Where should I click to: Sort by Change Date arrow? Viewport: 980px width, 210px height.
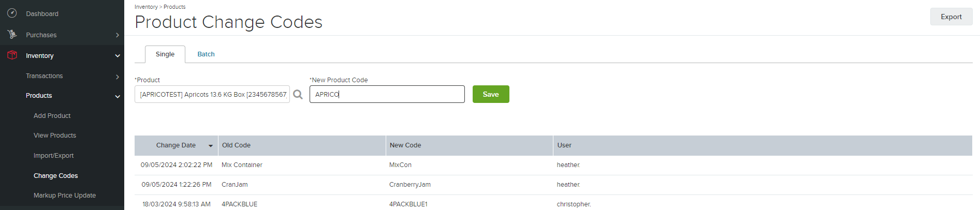pos(211,146)
